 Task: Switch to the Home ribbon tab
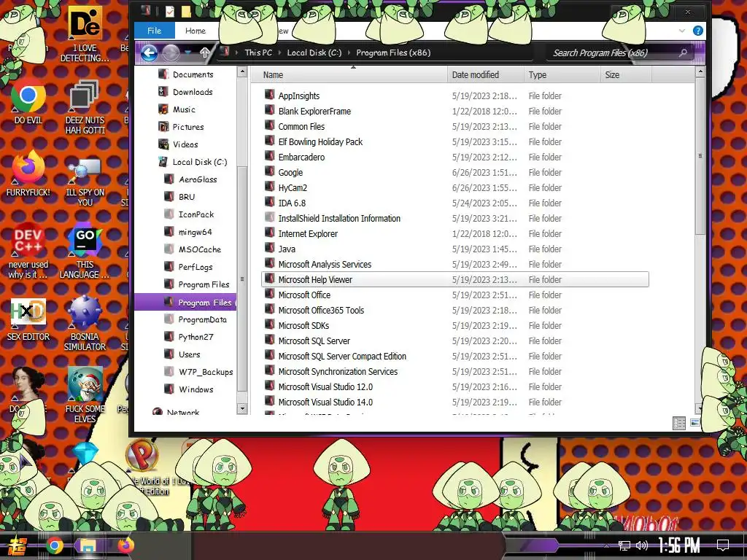pos(196,31)
